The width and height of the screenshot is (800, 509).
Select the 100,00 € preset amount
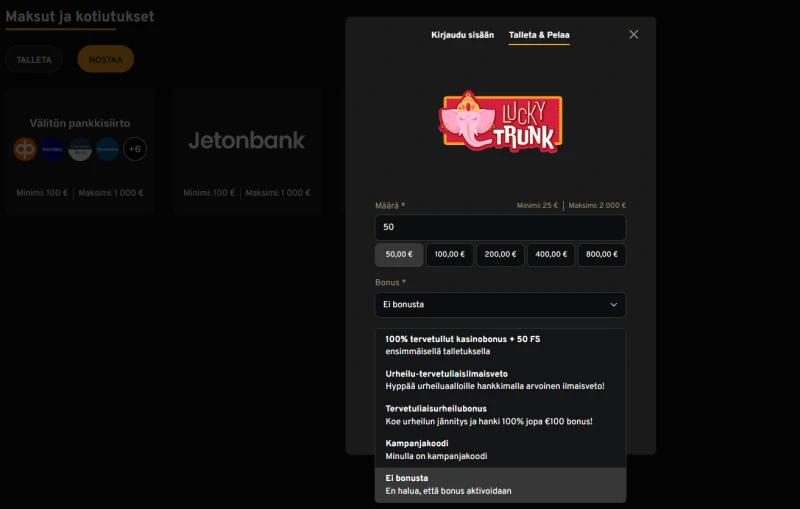pos(450,255)
